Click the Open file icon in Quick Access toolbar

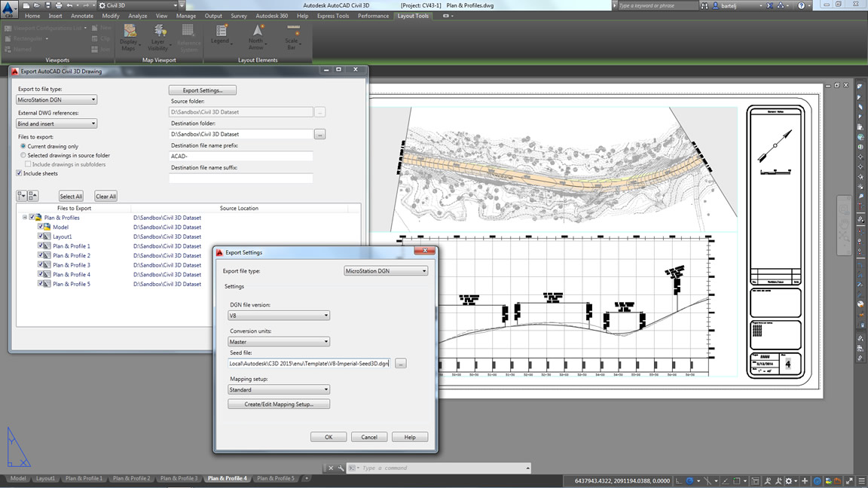pos(36,5)
